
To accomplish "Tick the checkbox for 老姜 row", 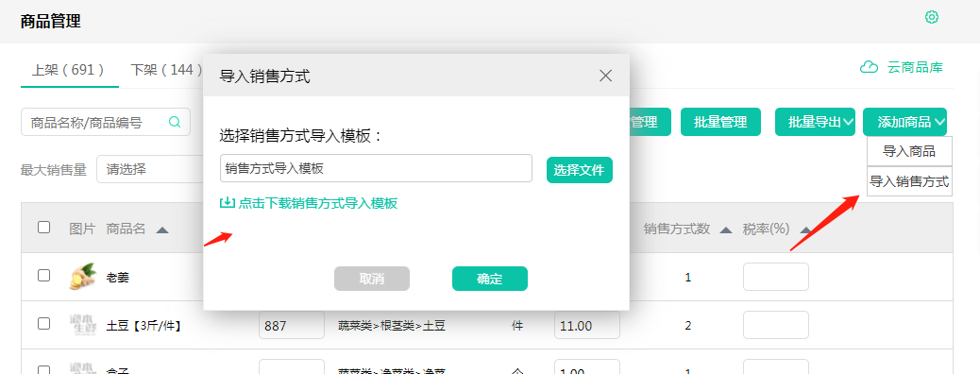I will tap(43, 275).
